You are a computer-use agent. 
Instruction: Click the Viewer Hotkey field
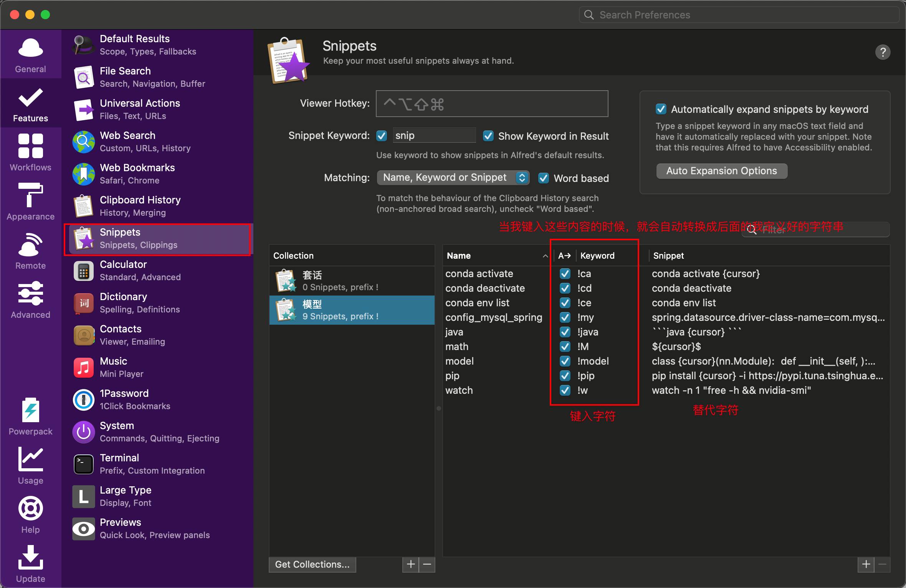click(491, 104)
